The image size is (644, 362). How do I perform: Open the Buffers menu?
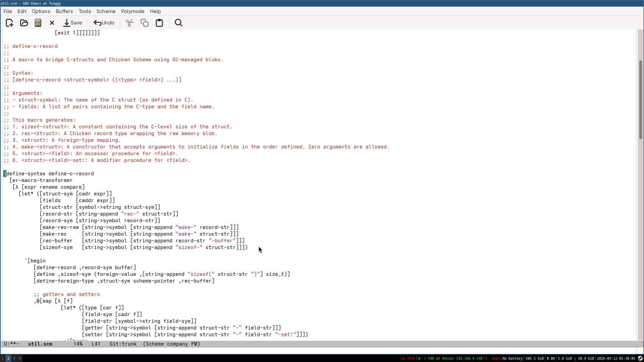64,11
